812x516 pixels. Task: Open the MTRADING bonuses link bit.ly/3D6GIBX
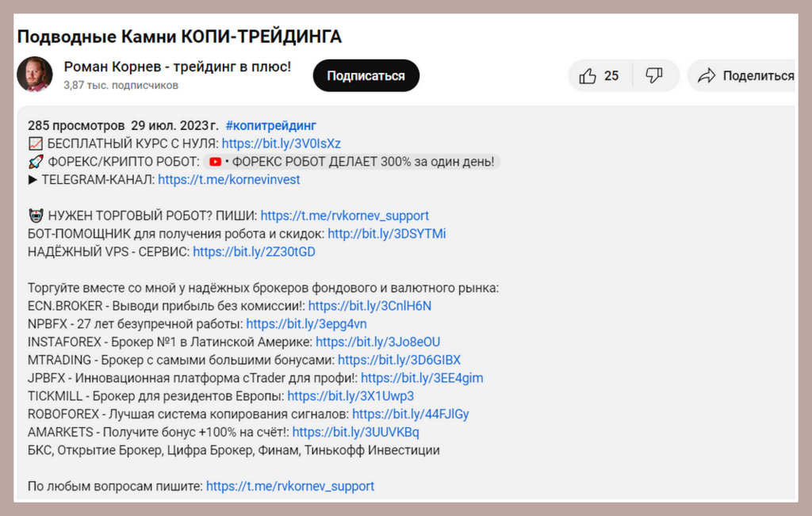coord(400,360)
